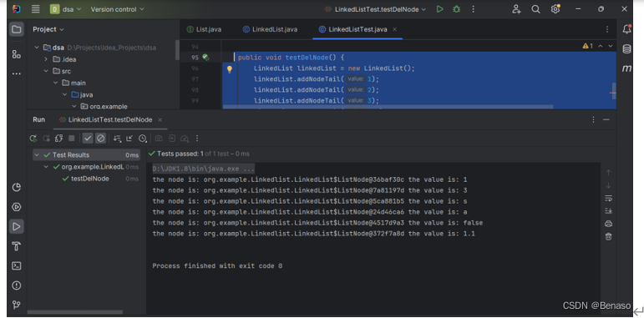Open Search Everywhere magnifier icon
This screenshot has height=318, width=644.
[x=535, y=9]
